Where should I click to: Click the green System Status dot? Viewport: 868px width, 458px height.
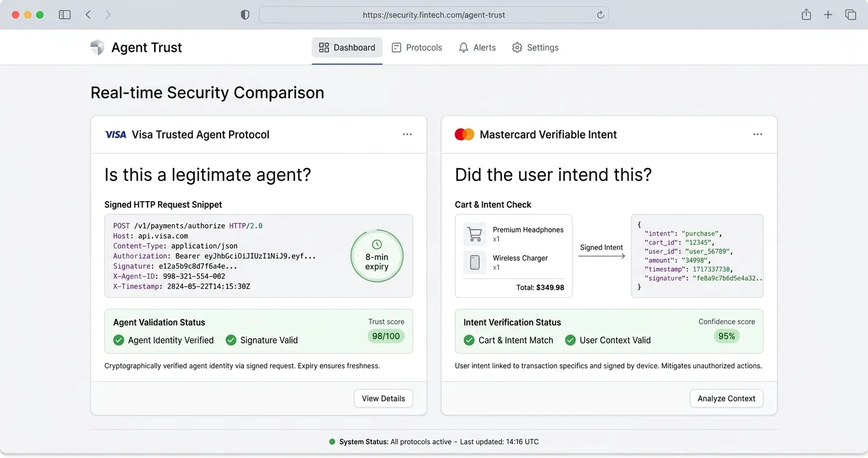pyautogui.click(x=332, y=442)
